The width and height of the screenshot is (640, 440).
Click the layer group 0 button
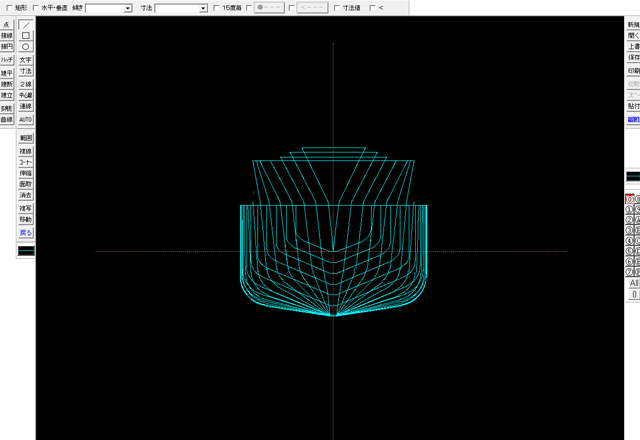(634, 294)
